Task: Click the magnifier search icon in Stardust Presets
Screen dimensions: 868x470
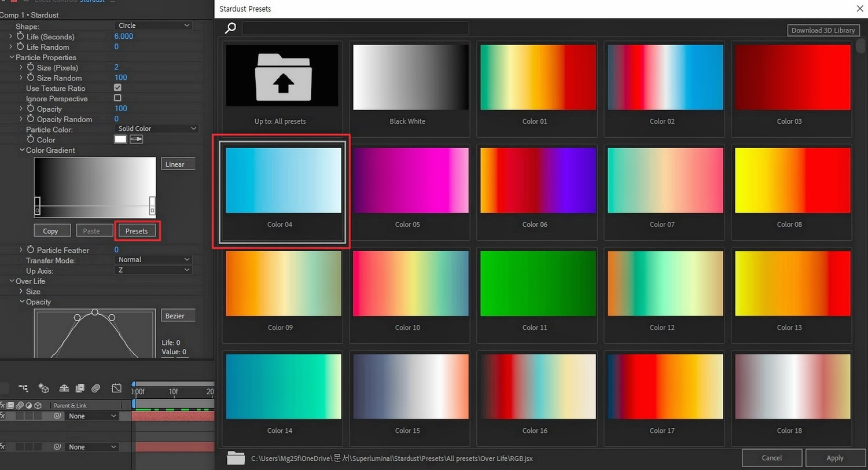Action: click(231, 28)
